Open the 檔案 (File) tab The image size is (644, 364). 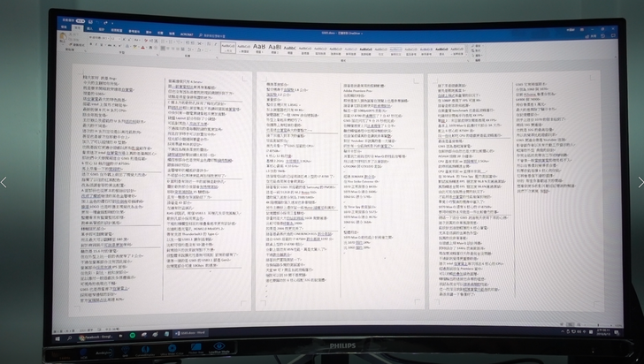64,27
